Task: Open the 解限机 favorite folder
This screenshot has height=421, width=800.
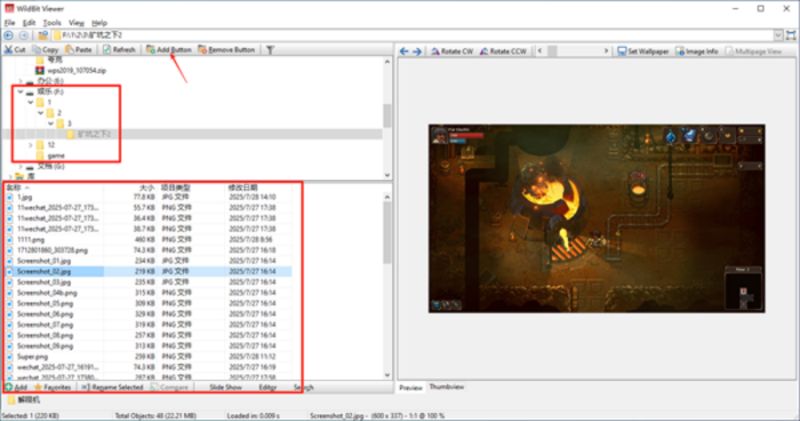Action: coord(23,400)
